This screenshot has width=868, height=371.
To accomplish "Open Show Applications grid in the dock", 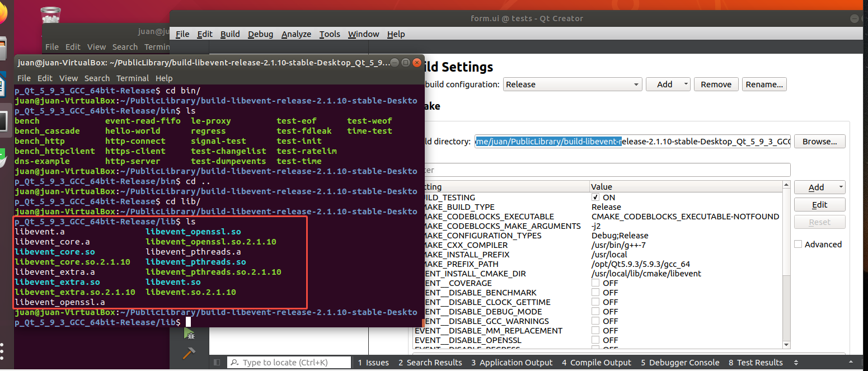I will tap(2, 353).
